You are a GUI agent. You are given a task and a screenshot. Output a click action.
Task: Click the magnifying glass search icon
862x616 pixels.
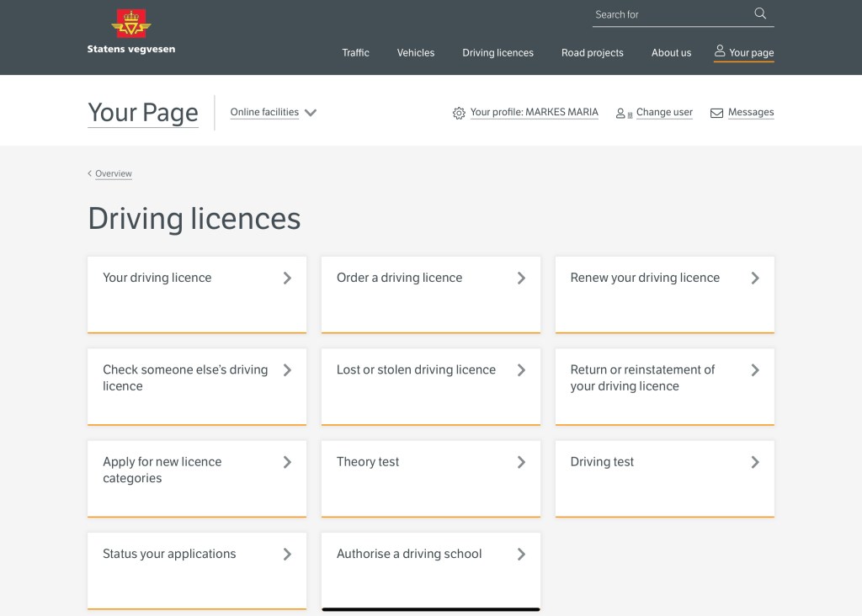pyautogui.click(x=760, y=13)
